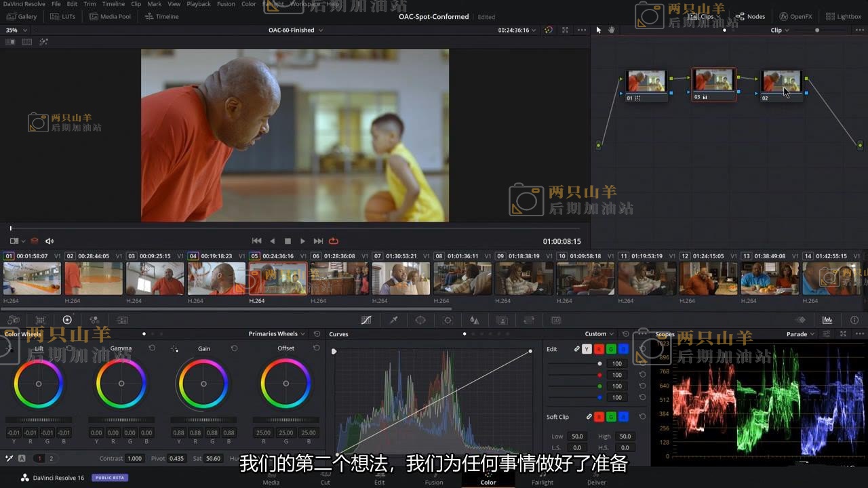Reset the Gamma color wheel
The image size is (868, 488).
coord(152,348)
